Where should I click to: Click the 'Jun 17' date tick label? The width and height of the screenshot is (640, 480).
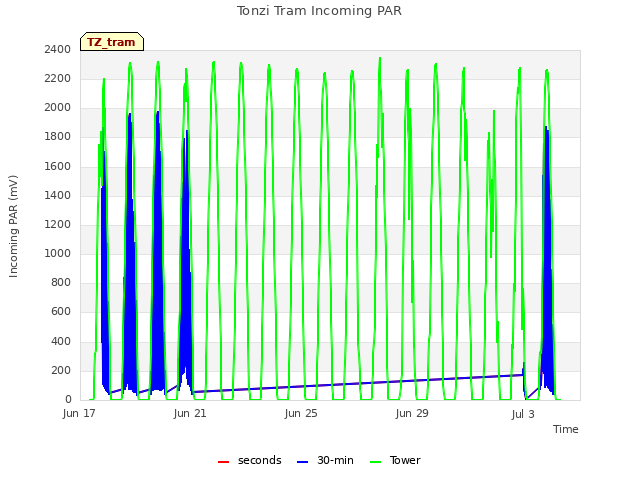[x=79, y=413]
